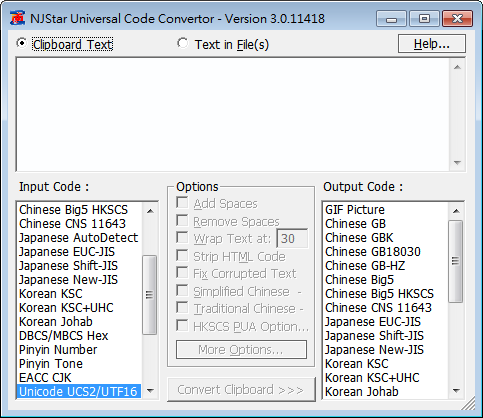The image size is (483, 418).
Task: Click the text area's scroll up arrow
Action: pos(457,67)
